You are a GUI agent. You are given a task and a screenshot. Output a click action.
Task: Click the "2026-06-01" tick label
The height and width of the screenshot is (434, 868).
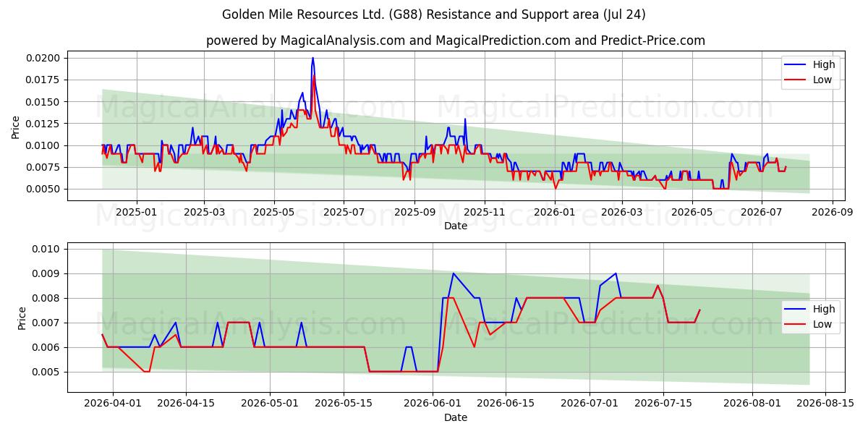432,404
